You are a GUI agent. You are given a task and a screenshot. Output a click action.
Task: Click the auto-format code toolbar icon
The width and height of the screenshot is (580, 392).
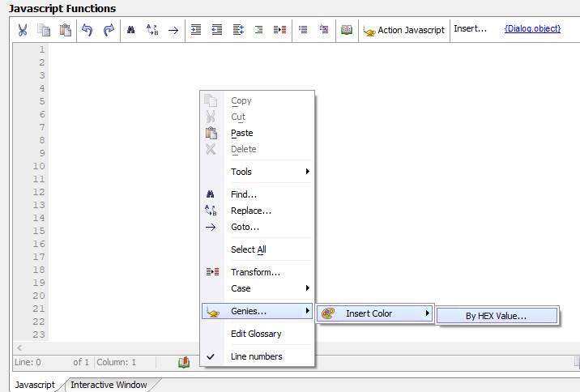tap(238, 30)
